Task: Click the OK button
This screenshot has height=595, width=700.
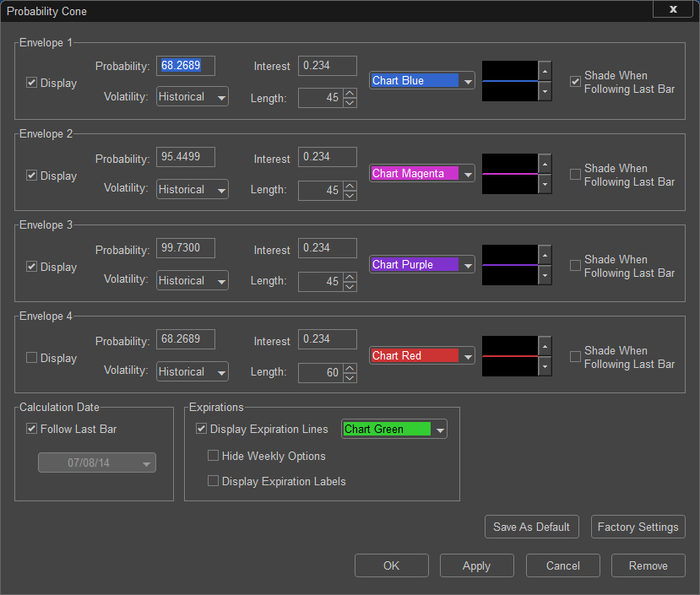Action: (x=392, y=565)
